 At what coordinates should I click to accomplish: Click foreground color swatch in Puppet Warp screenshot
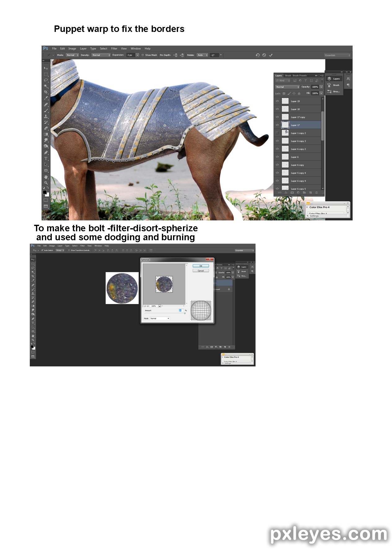tap(45, 192)
